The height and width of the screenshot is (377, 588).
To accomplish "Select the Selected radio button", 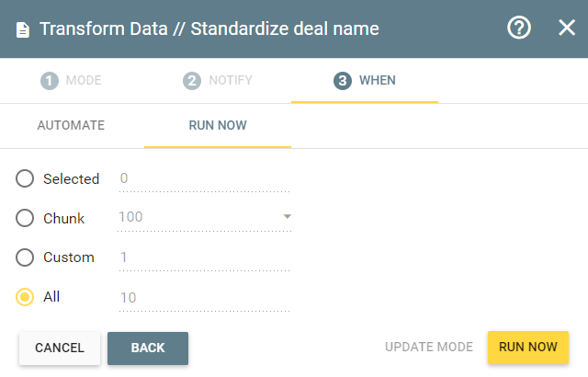I will point(25,178).
